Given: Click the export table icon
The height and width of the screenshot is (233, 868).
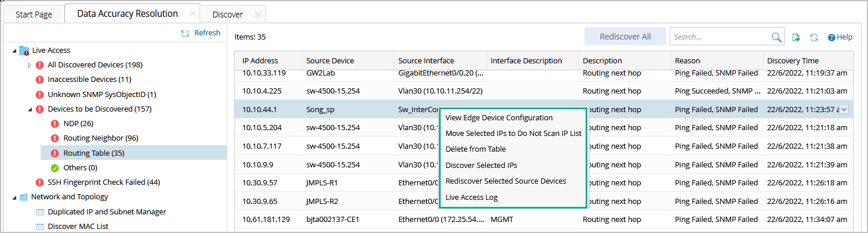Looking at the screenshot, I should pos(797,37).
